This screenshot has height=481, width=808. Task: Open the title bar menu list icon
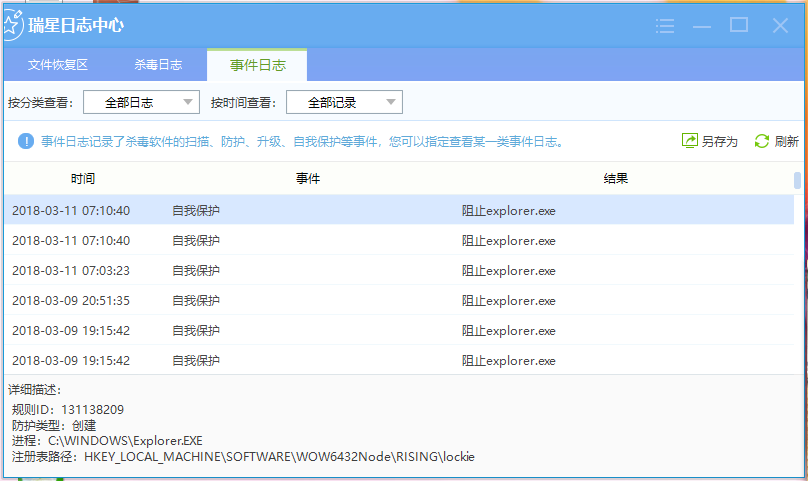(x=665, y=25)
